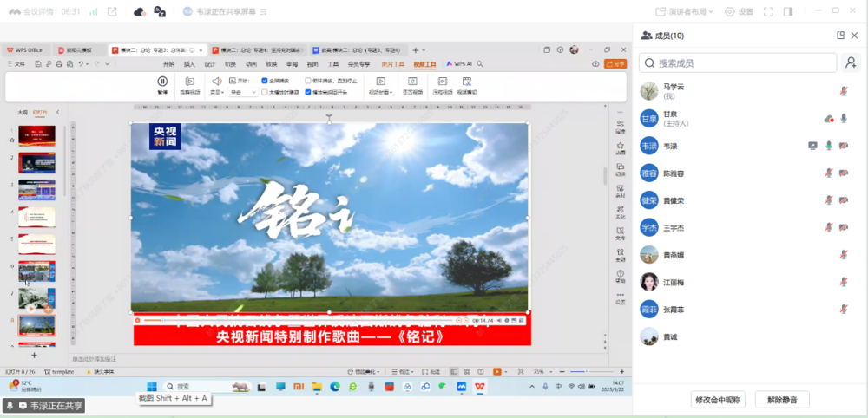Click the pause playback icon in the video ribbon
868x418 pixels.
pyautogui.click(x=162, y=82)
